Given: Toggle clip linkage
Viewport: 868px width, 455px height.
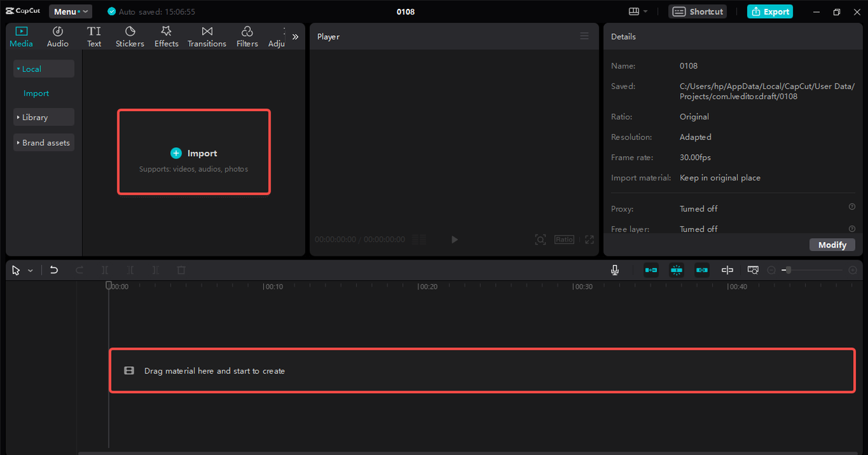Looking at the screenshot, I should point(702,270).
